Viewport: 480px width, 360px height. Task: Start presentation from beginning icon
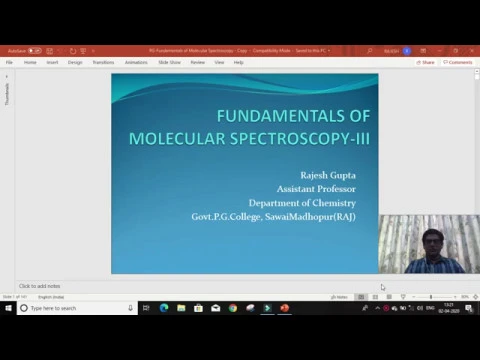(x=83, y=51)
